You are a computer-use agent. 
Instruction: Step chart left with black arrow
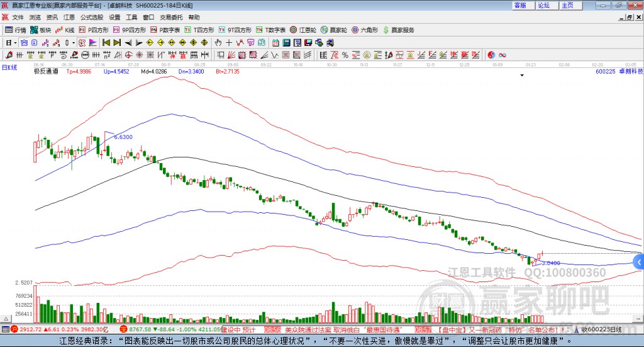(128, 43)
